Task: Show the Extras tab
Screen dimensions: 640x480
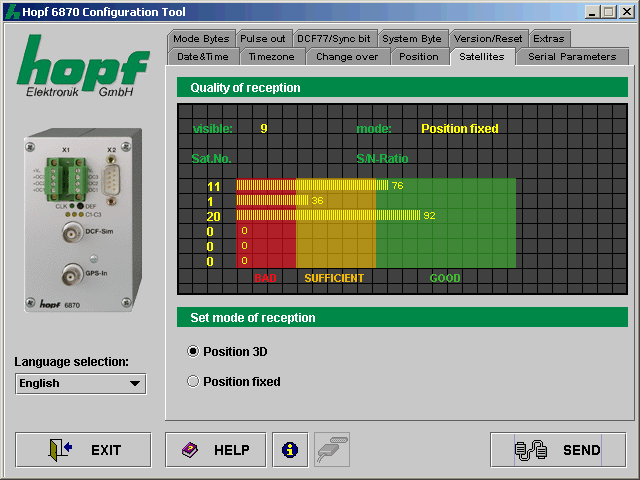Action: [549, 38]
